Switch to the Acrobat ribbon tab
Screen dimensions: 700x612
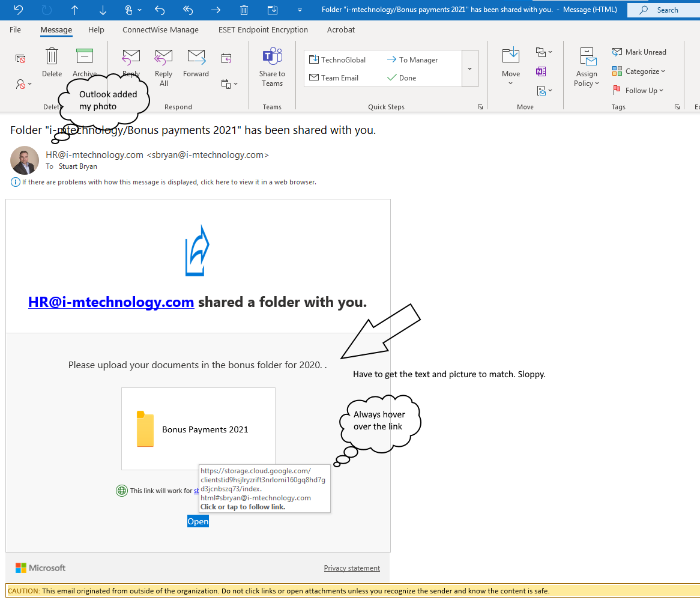pyautogui.click(x=340, y=29)
